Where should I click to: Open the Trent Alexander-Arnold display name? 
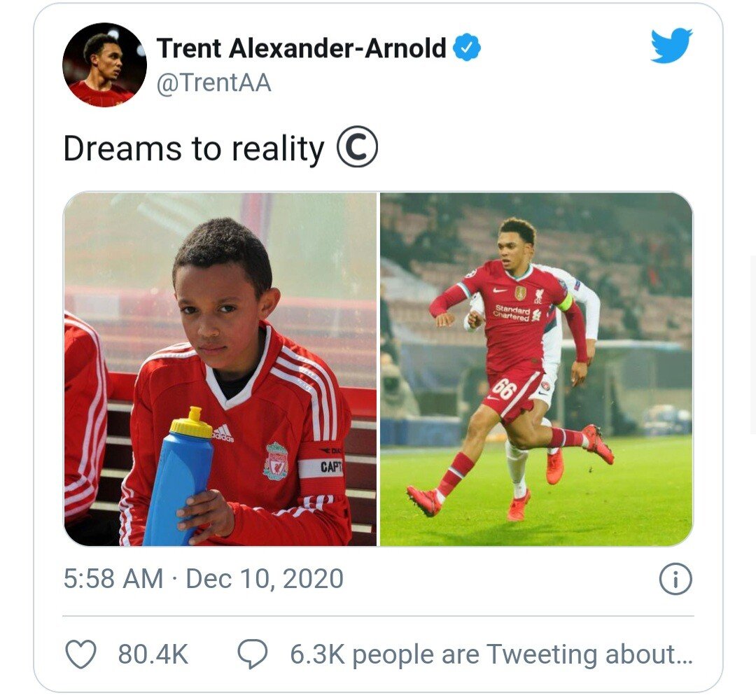coord(301,48)
